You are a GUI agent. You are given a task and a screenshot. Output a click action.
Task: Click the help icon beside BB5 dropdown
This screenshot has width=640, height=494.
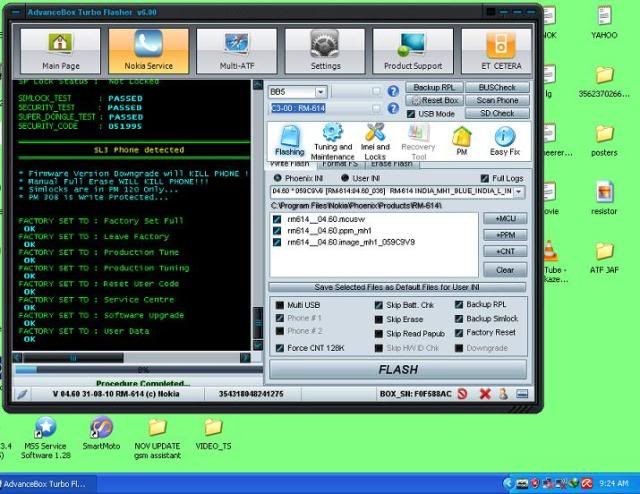[393, 91]
